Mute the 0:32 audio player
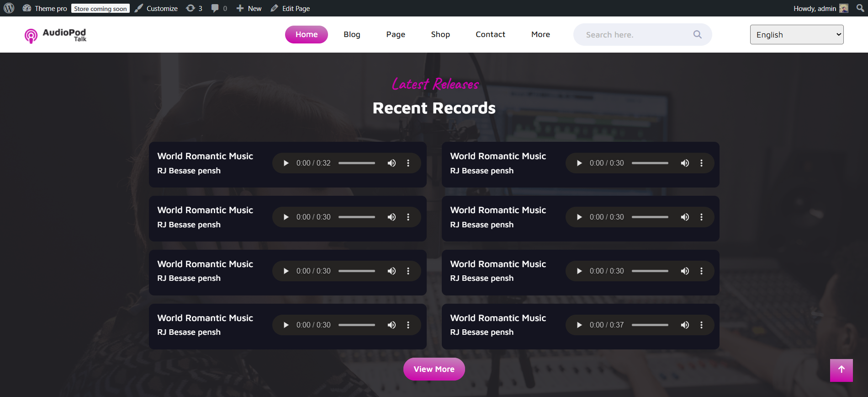868x397 pixels. click(x=392, y=163)
